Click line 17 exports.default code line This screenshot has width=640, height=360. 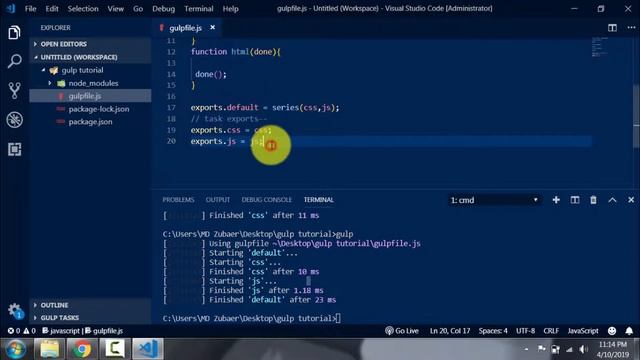tap(265, 108)
